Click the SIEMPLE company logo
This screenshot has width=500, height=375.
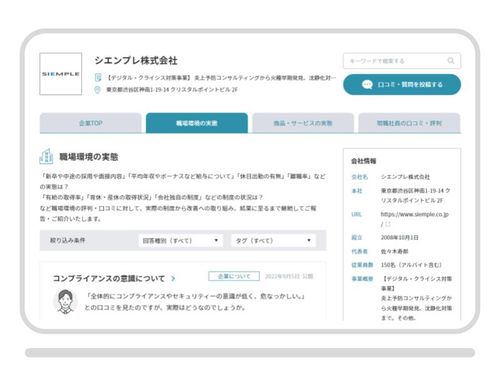pyautogui.click(x=61, y=74)
